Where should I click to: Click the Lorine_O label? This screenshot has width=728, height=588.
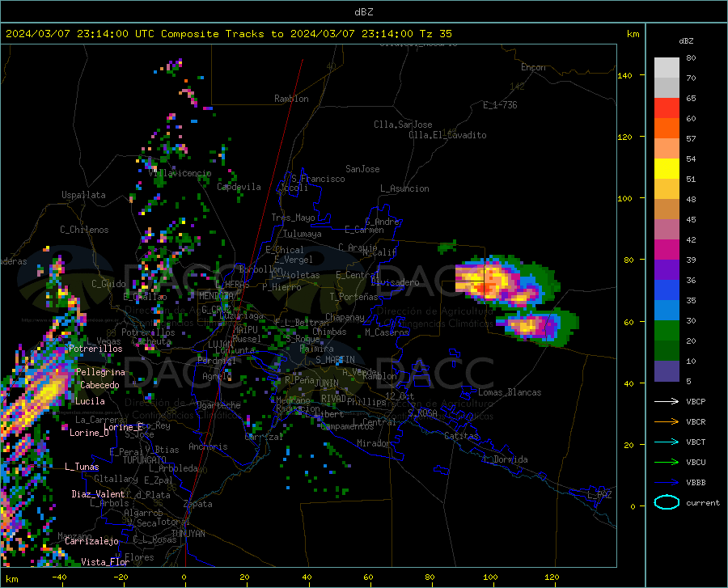tap(89, 433)
